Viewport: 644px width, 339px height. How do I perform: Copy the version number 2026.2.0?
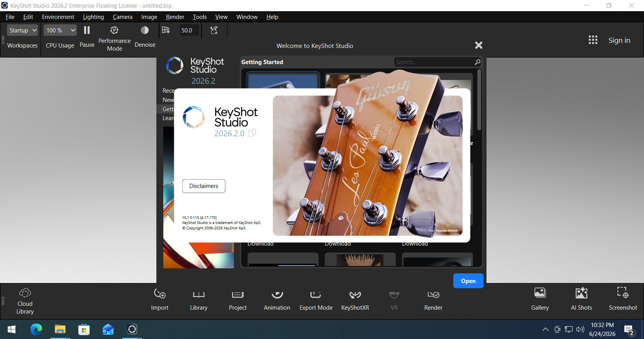252,133
